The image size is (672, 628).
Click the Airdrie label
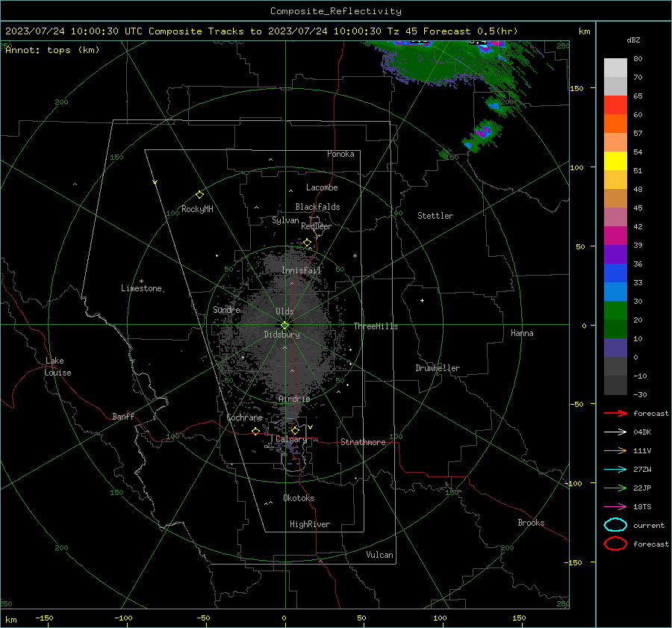[294, 399]
